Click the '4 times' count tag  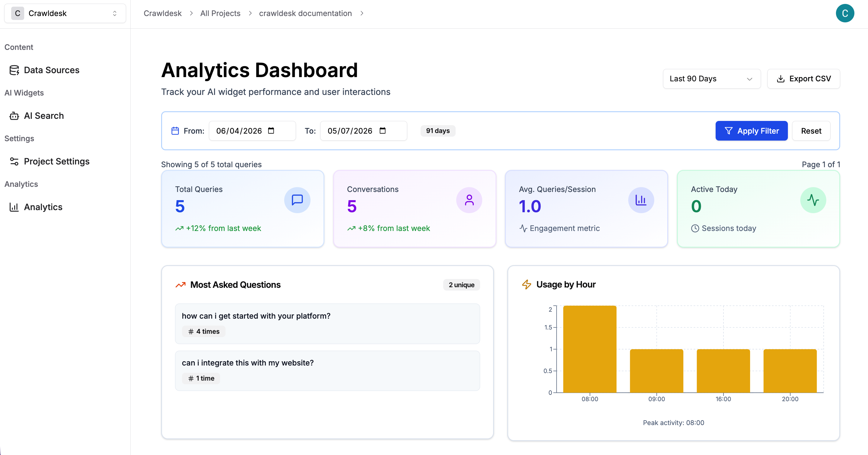coord(203,331)
